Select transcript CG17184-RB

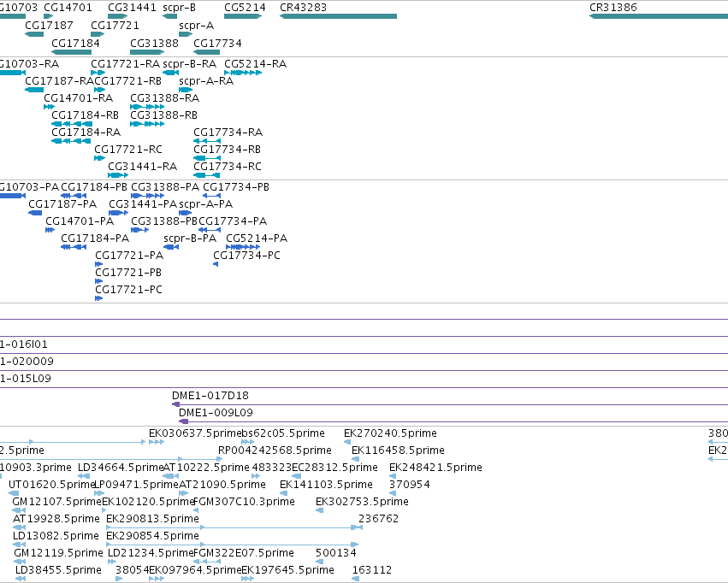(85, 115)
